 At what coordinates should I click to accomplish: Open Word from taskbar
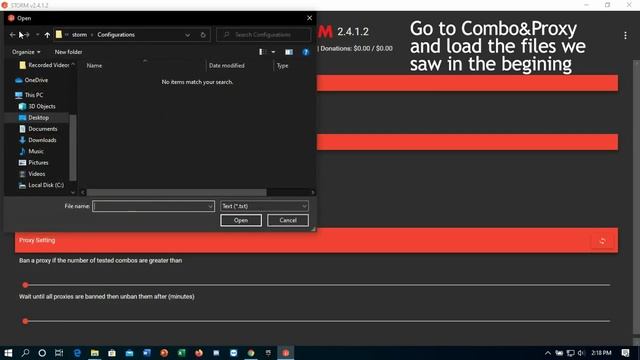point(147,353)
